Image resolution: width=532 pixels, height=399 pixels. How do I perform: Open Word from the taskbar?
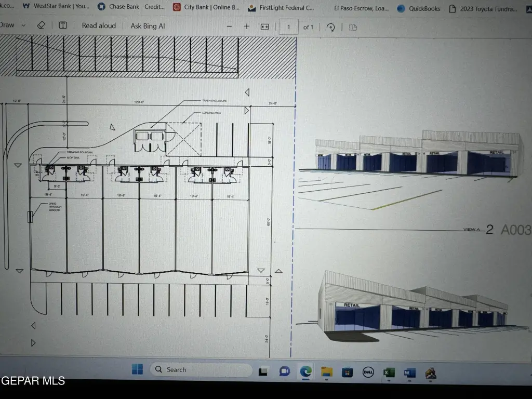[409, 373]
